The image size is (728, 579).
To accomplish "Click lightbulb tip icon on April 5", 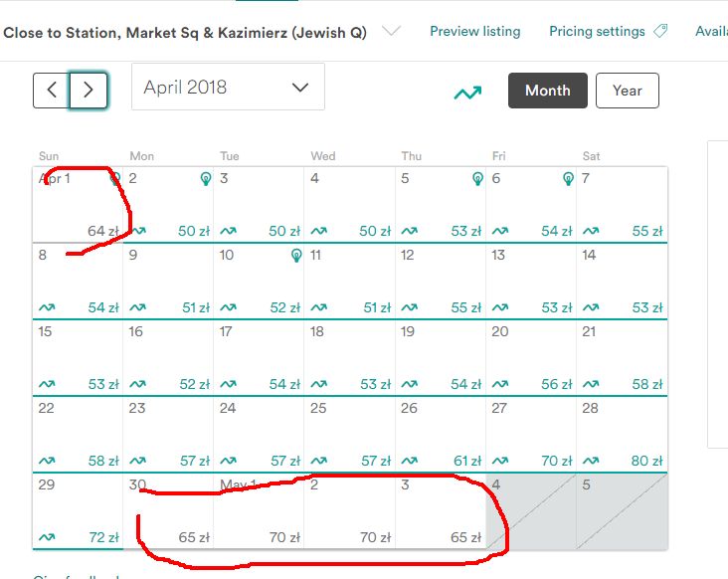I will (477, 179).
